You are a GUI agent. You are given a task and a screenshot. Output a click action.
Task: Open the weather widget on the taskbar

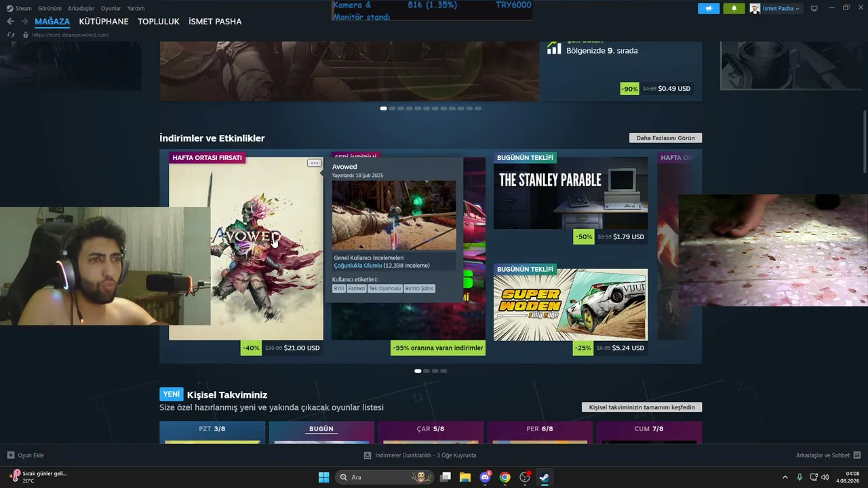coord(38,476)
